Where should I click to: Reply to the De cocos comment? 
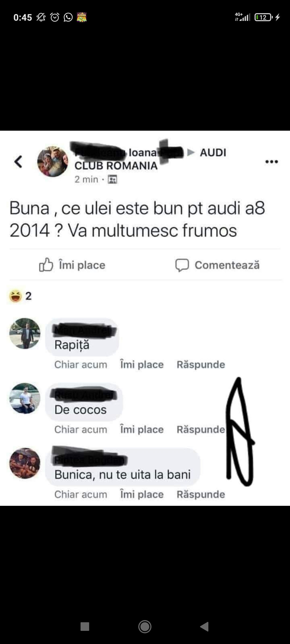pos(201,430)
